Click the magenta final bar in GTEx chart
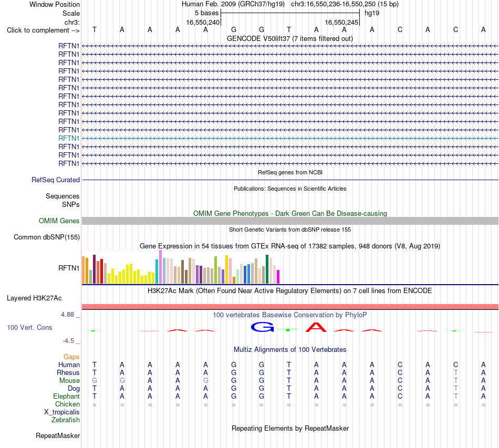 (278, 277)
